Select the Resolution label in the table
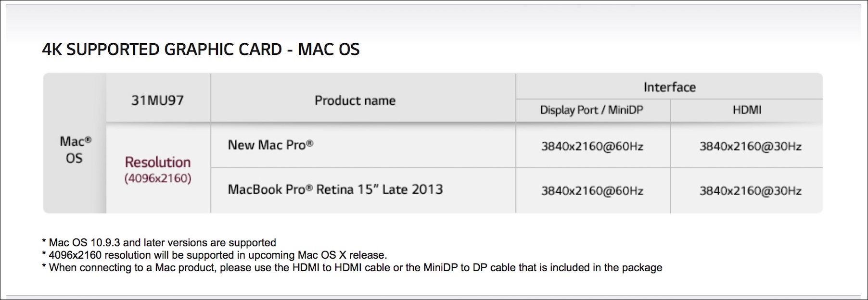 click(158, 162)
